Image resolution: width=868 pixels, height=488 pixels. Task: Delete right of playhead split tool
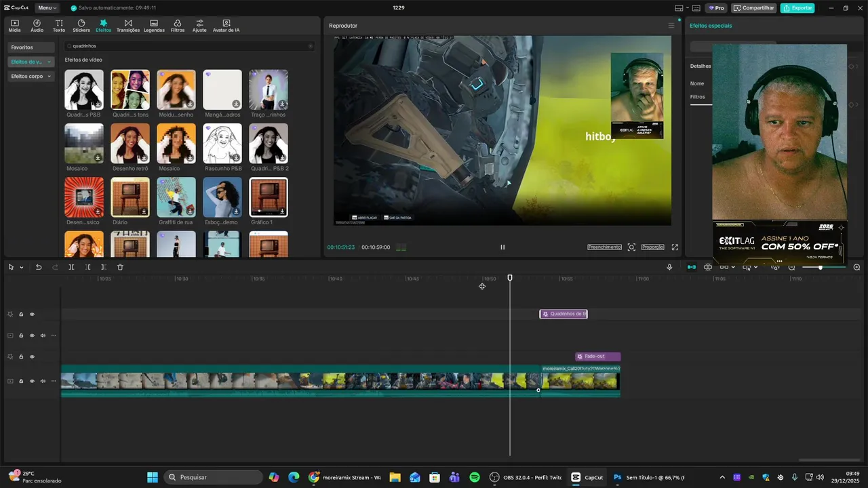[104, 267]
